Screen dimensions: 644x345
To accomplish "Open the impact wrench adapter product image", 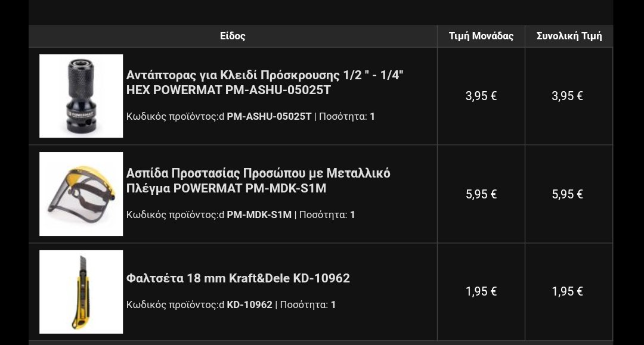I will [81, 96].
